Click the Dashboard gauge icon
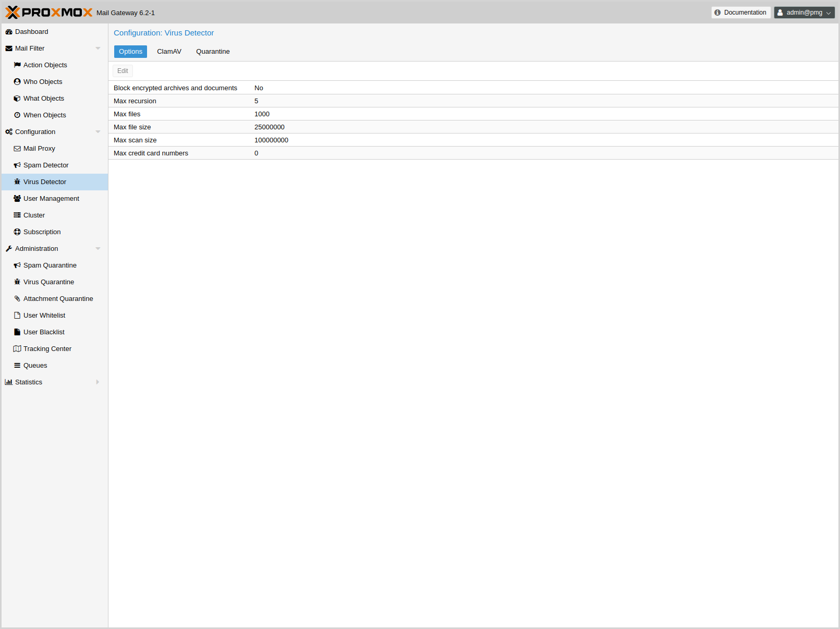 [9, 32]
